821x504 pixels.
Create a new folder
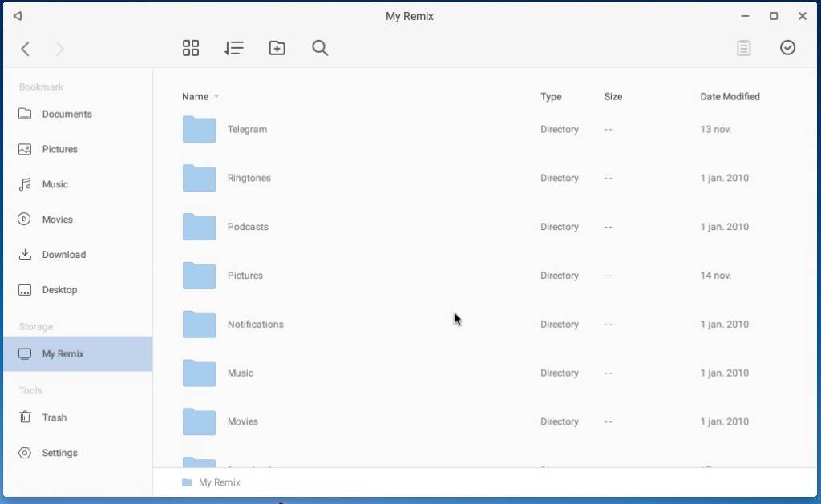click(x=277, y=48)
